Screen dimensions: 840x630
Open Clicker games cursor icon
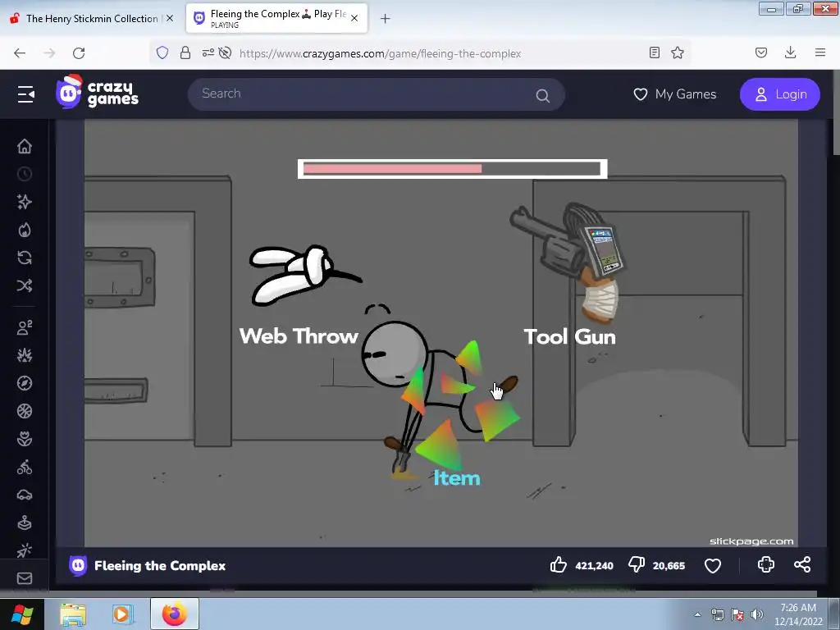25,550
